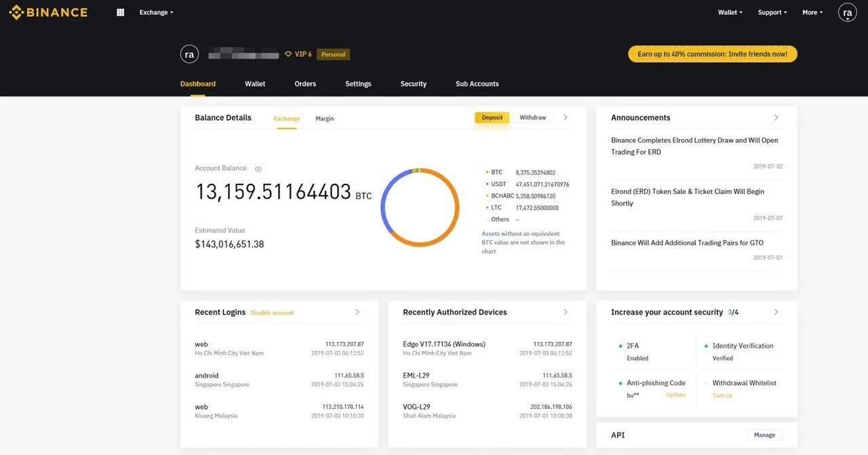The width and height of the screenshot is (868, 455).
Task: Open the Exchange dropdown menu
Action: tap(156, 12)
